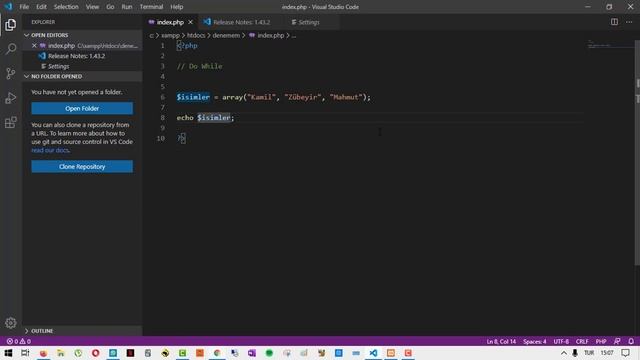The image size is (640, 360).
Task: Click Ln 8, Col 14 in status bar
Action: coord(501,341)
